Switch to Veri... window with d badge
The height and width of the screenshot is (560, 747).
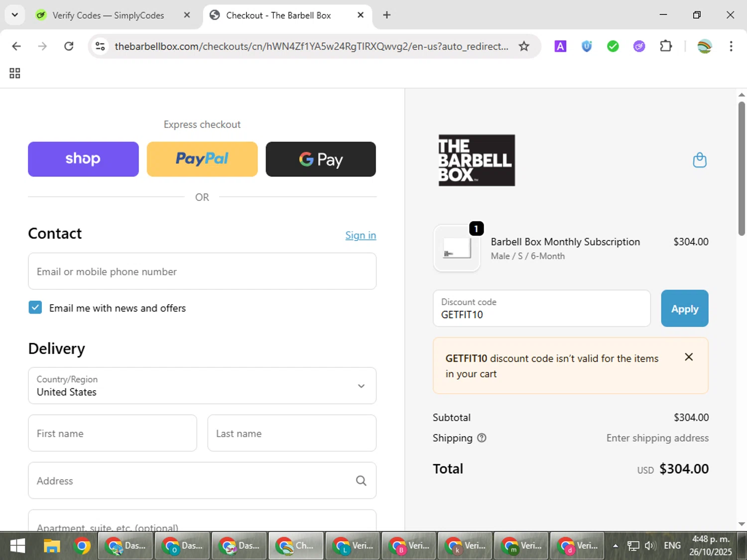click(x=578, y=546)
